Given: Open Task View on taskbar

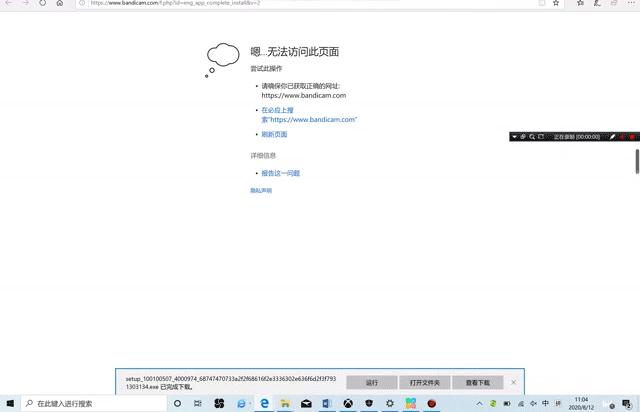Looking at the screenshot, I should pos(198,403).
